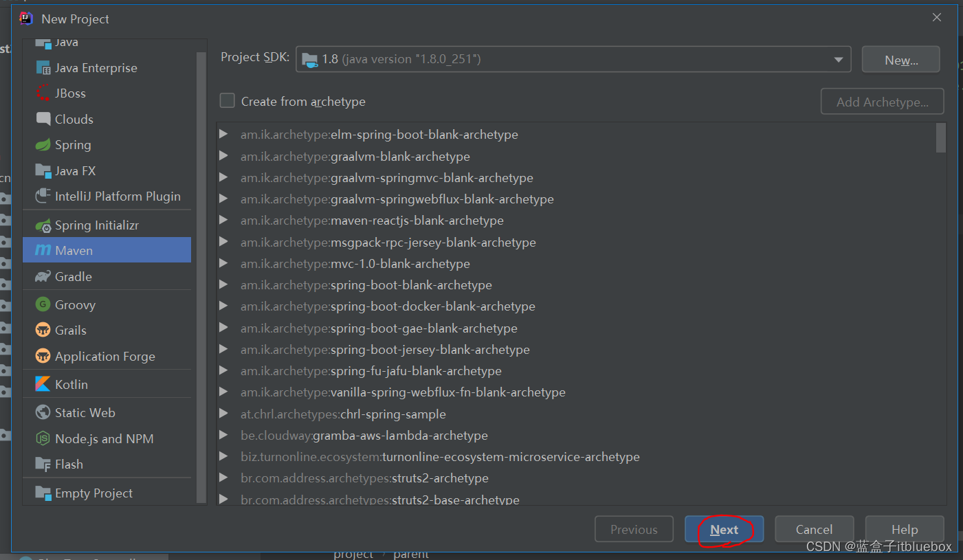Click the Node.js and NPM icon
The height and width of the screenshot is (560, 963).
pos(43,439)
